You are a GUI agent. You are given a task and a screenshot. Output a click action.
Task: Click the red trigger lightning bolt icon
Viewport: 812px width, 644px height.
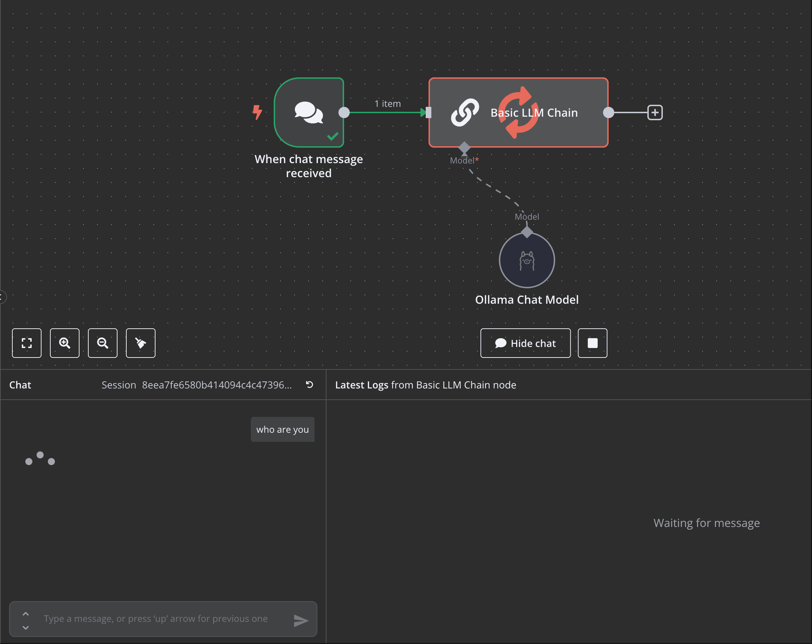coord(257,112)
